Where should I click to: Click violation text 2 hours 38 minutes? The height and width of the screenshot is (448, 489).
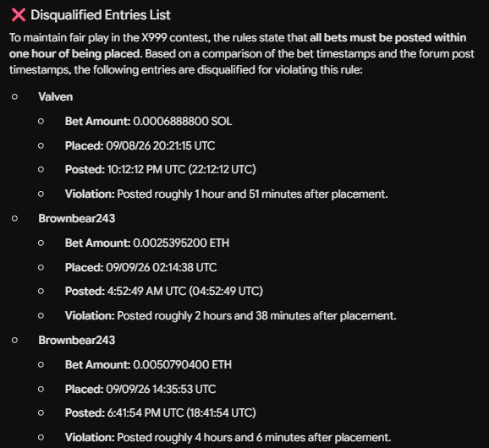coord(256,316)
